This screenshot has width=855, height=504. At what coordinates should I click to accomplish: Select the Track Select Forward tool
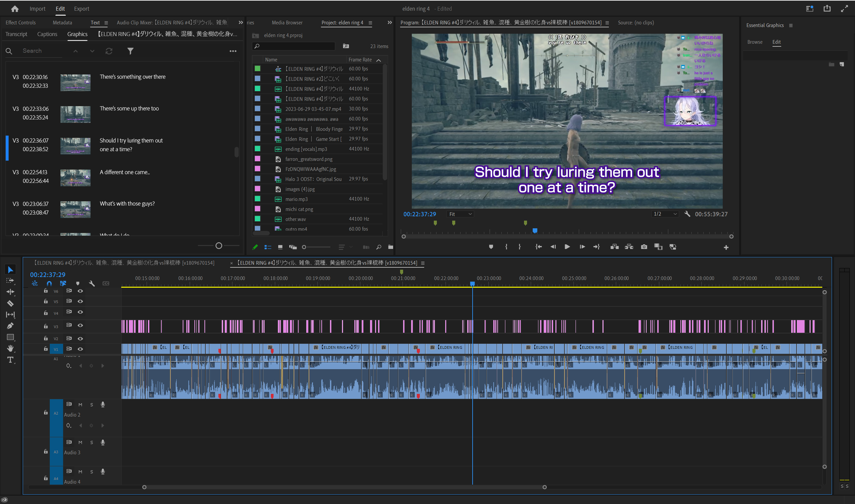10,280
